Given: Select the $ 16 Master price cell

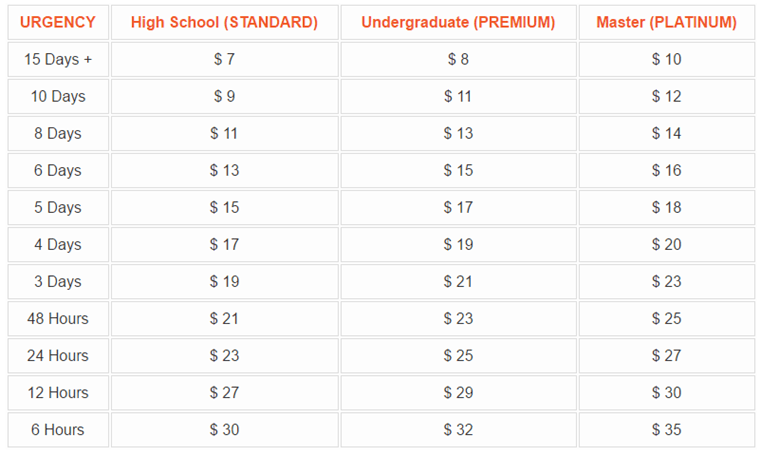Looking at the screenshot, I should 666,170.
